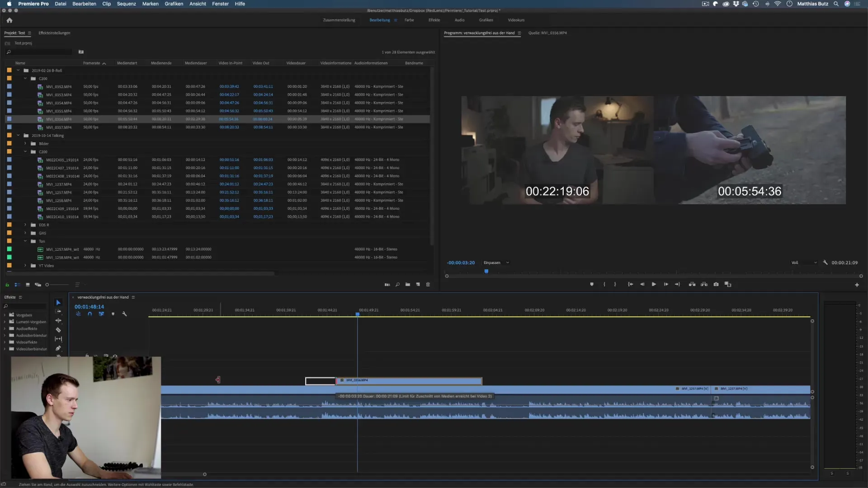Collapse the 2019-02-26 B-Roll bin
The height and width of the screenshot is (488, 868).
click(18, 70)
